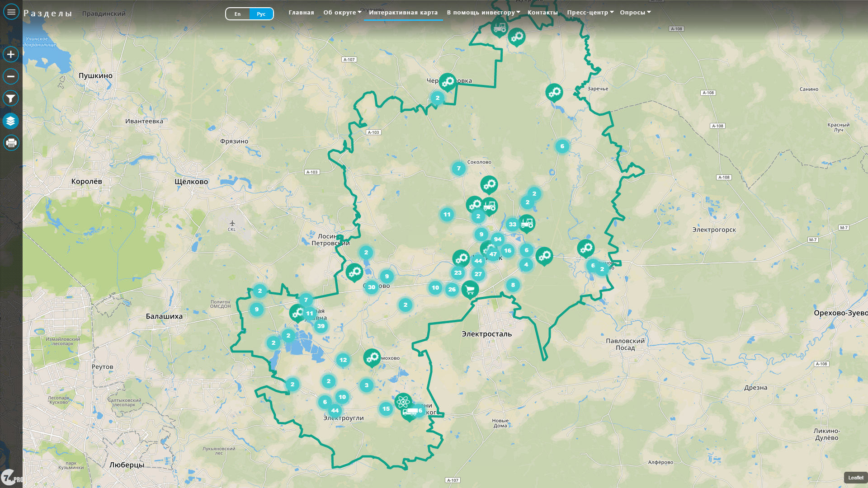Click the truck logistics marker in south
The width and height of the screenshot is (868, 488).
[x=409, y=413]
